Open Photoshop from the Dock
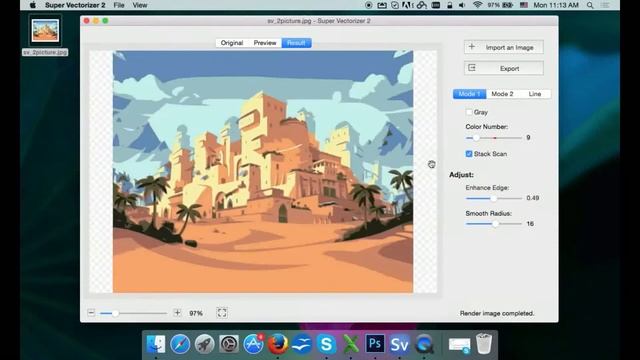 pos(375,344)
